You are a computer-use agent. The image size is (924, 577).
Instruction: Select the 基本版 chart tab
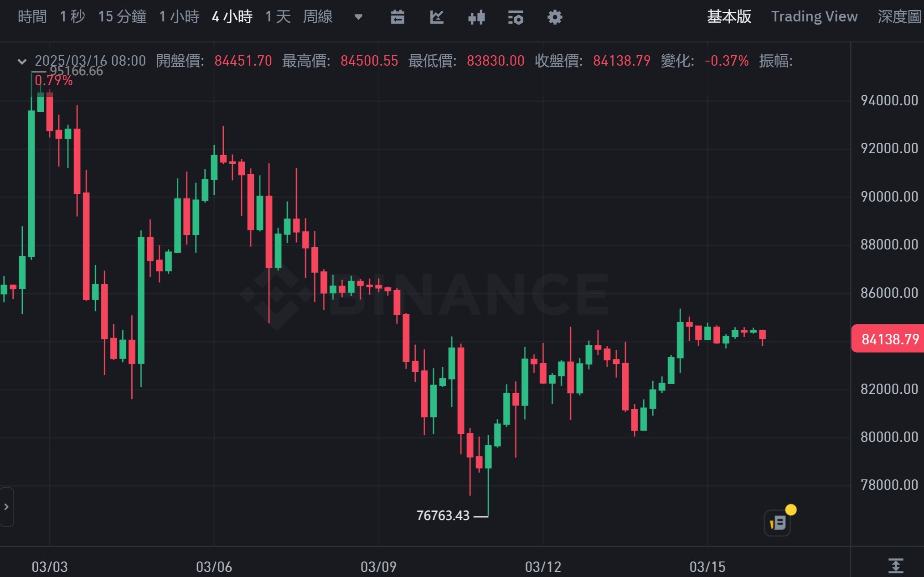click(729, 17)
